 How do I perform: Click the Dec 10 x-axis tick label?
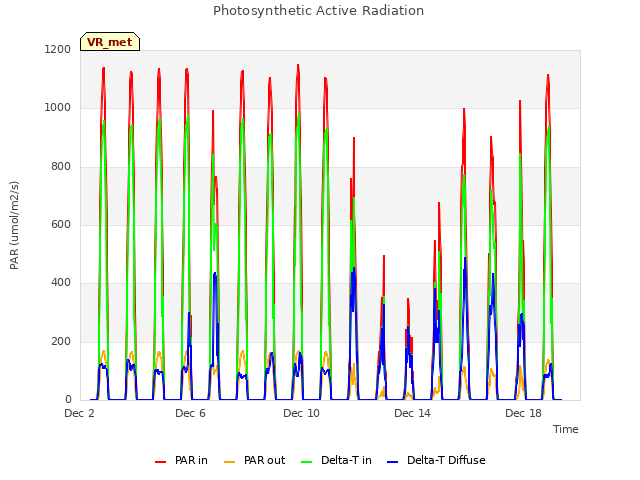[301, 413]
